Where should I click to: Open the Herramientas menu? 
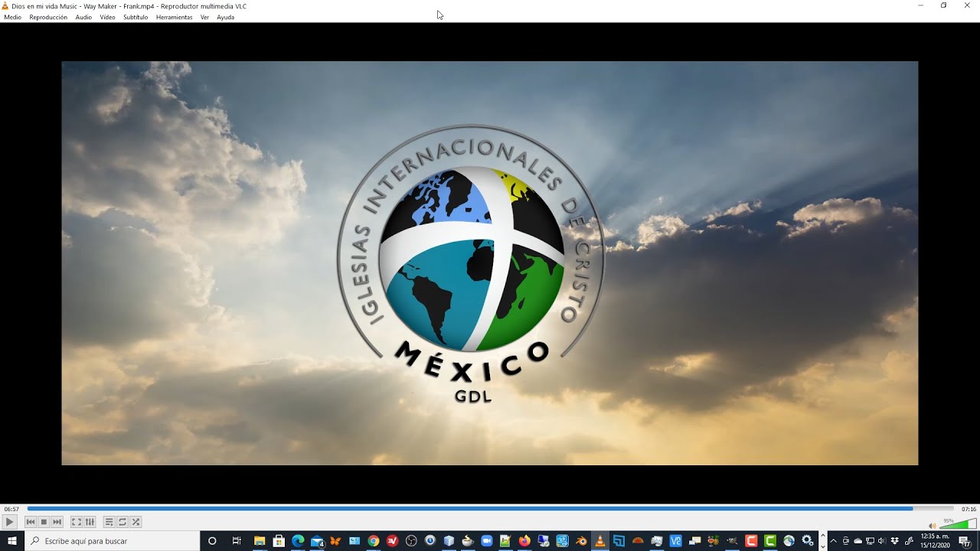click(175, 17)
